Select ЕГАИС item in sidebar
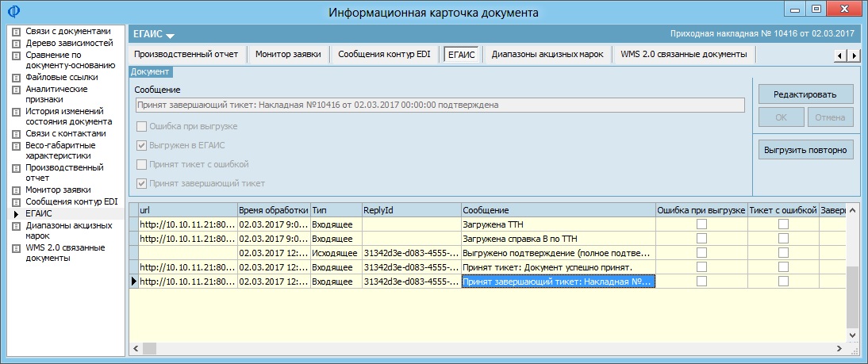The height and width of the screenshot is (364, 868). [x=40, y=213]
